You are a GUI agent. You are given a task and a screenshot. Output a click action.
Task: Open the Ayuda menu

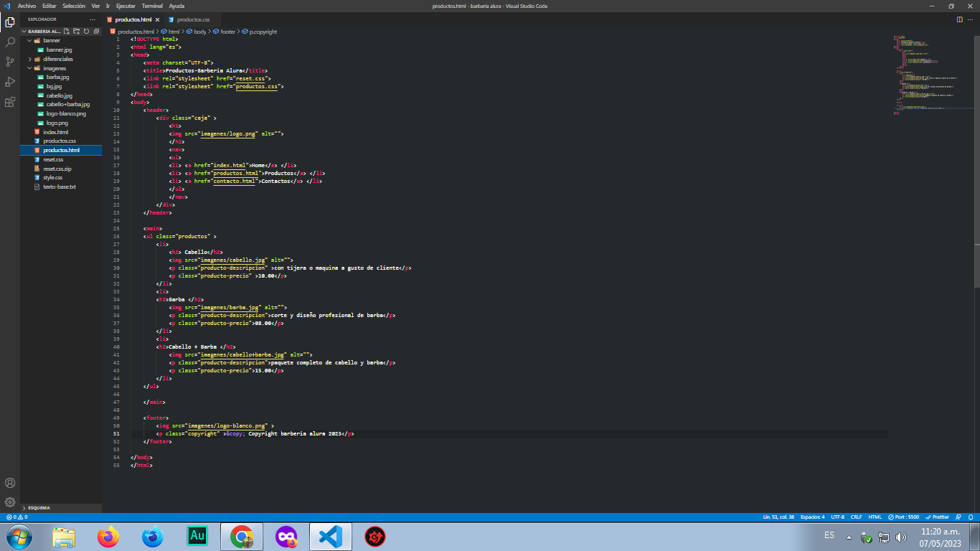coord(176,6)
